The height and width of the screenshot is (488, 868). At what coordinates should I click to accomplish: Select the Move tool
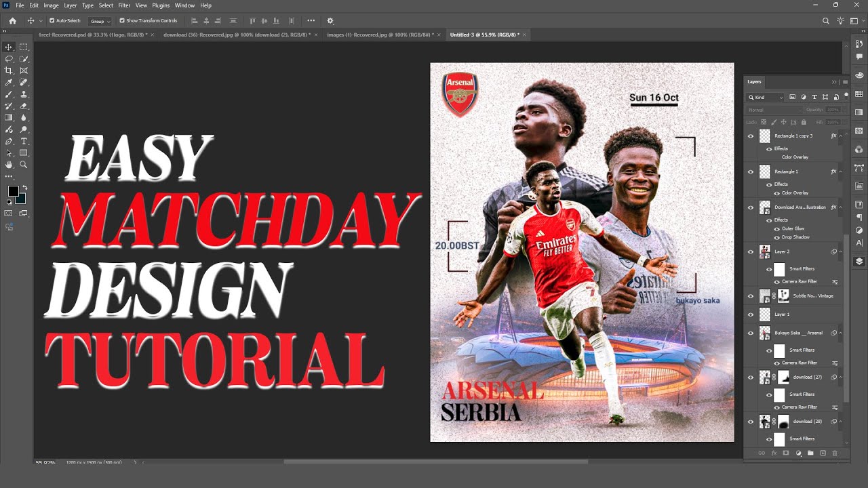(9, 47)
